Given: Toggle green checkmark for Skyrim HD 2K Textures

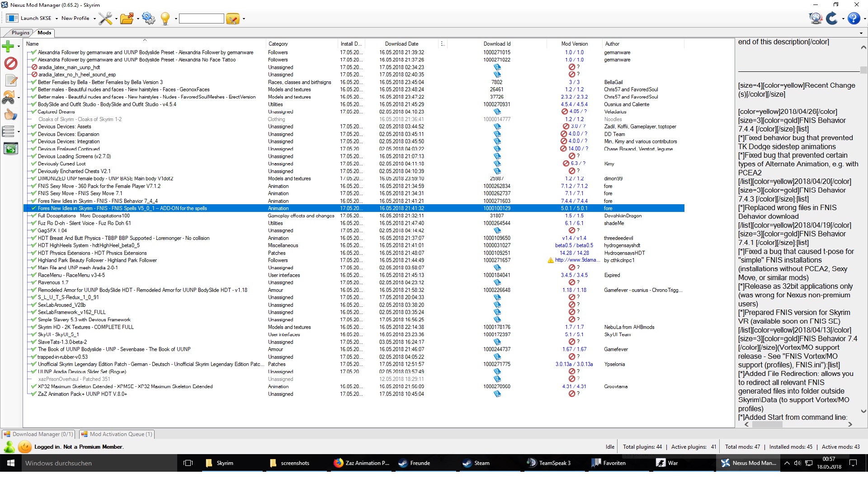Looking at the screenshot, I should 34,327.
